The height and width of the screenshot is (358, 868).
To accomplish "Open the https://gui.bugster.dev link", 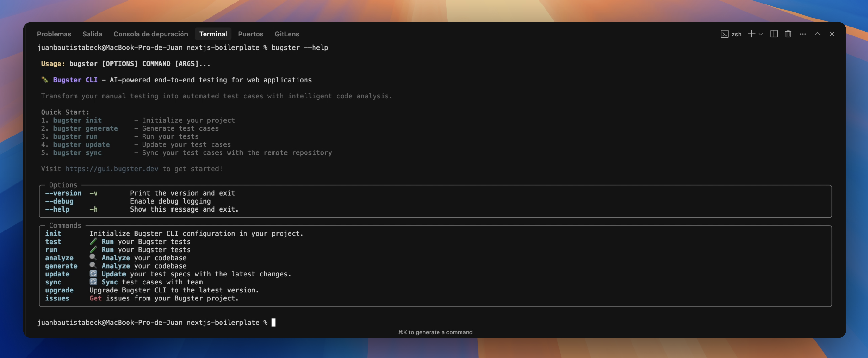I will point(112,168).
